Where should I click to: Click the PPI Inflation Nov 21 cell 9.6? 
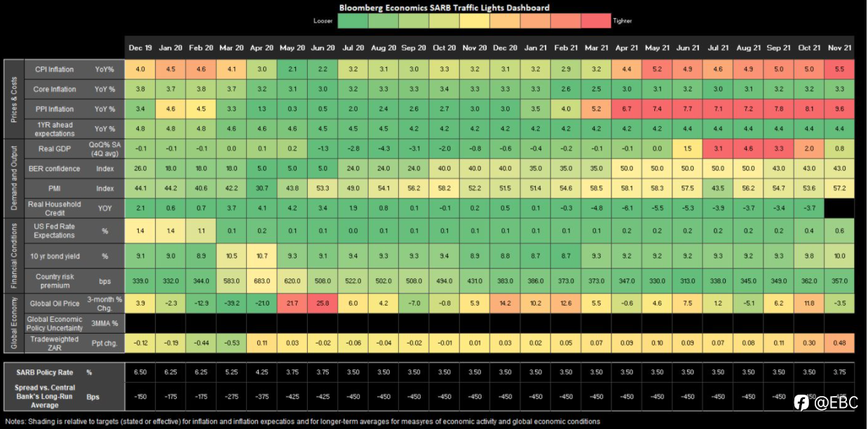pyautogui.click(x=839, y=109)
